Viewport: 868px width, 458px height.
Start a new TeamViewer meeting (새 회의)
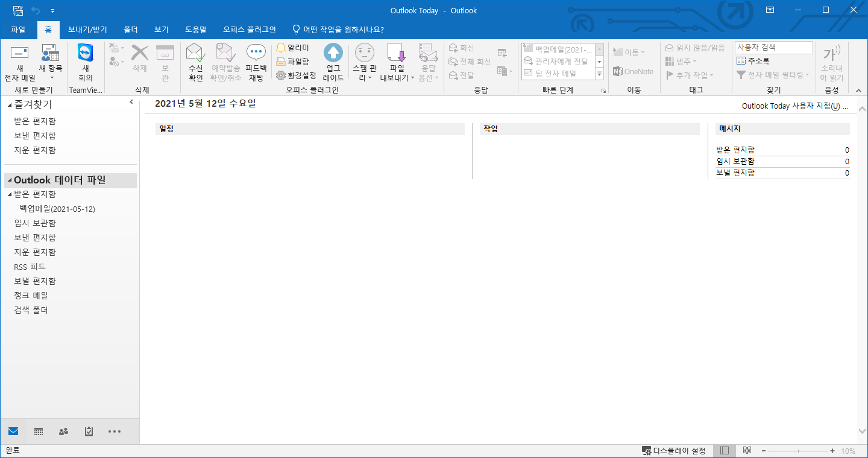[86, 63]
